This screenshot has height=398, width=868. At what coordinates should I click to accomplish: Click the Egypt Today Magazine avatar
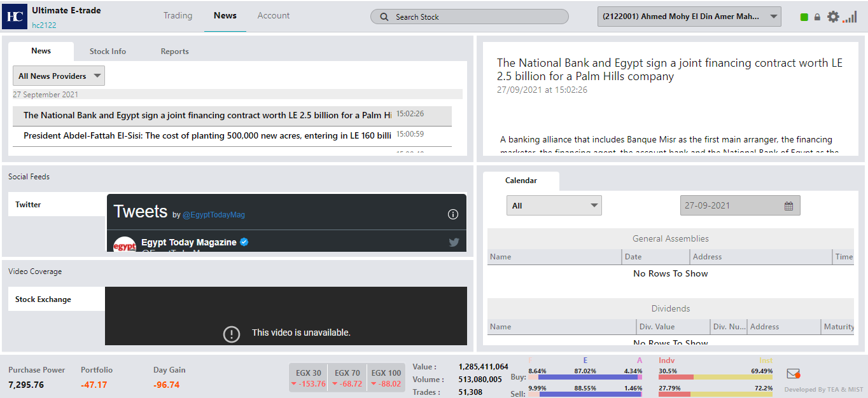point(125,244)
